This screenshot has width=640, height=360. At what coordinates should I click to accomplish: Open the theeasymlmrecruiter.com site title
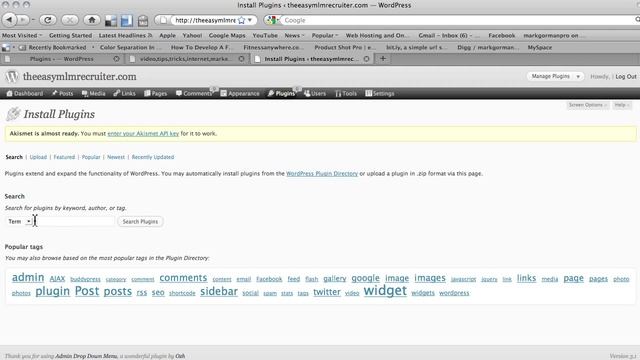(80, 77)
